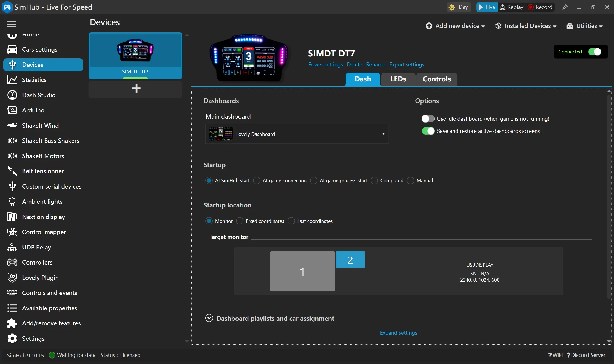The height and width of the screenshot is (364, 614).
Task: Enable Use idle dashboard toggle
Action: click(x=428, y=119)
